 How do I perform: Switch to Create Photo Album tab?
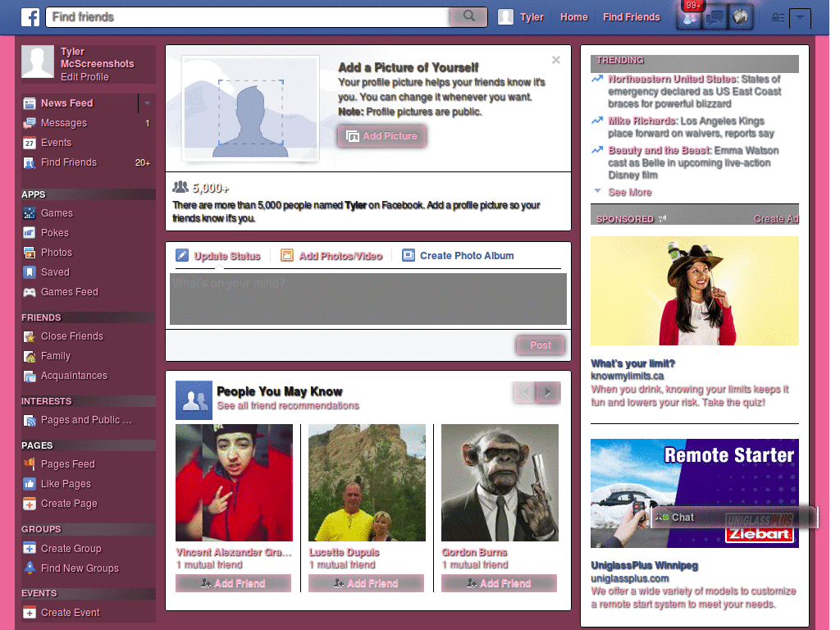(x=458, y=256)
